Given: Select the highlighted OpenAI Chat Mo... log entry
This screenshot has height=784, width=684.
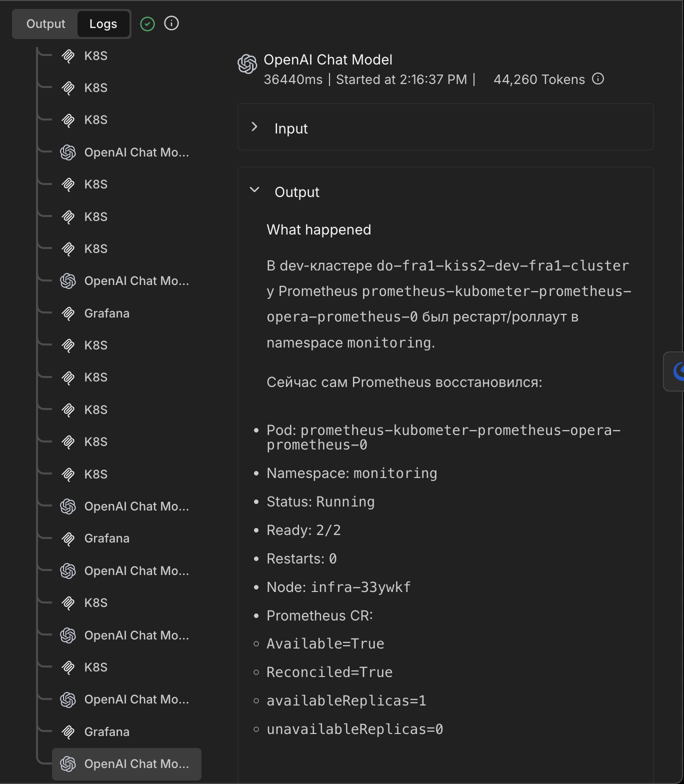Looking at the screenshot, I should click(127, 764).
